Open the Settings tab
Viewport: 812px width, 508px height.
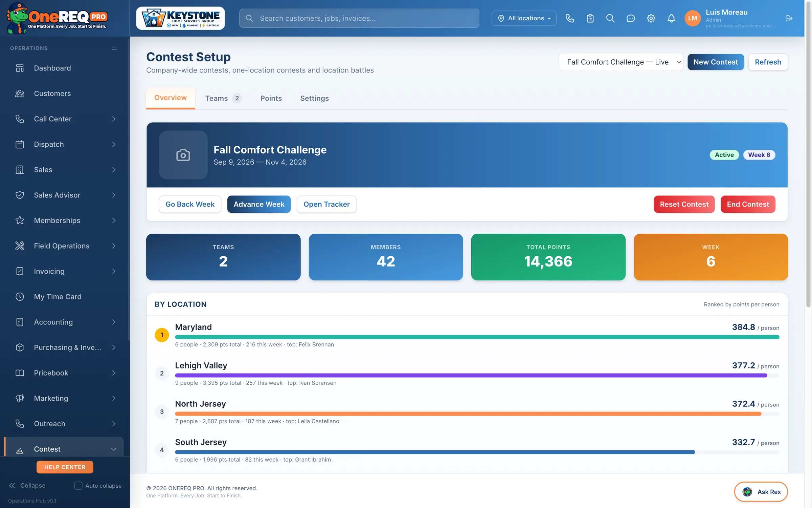314,98
